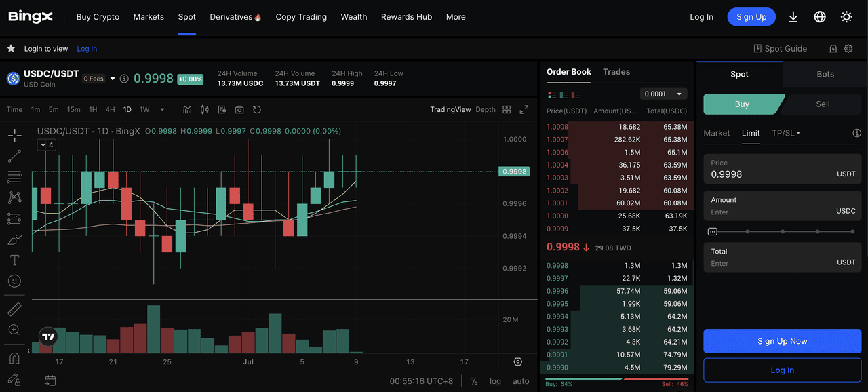Collapse the chart indicator legend
The width and height of the screenshot is (868, 392).
[x=46, y=145]
